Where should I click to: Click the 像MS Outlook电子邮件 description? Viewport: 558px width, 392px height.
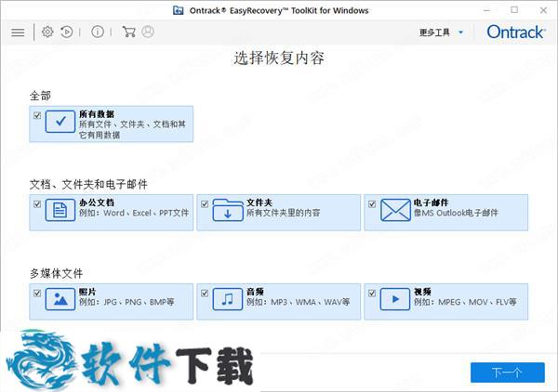(x=456, y=213)
